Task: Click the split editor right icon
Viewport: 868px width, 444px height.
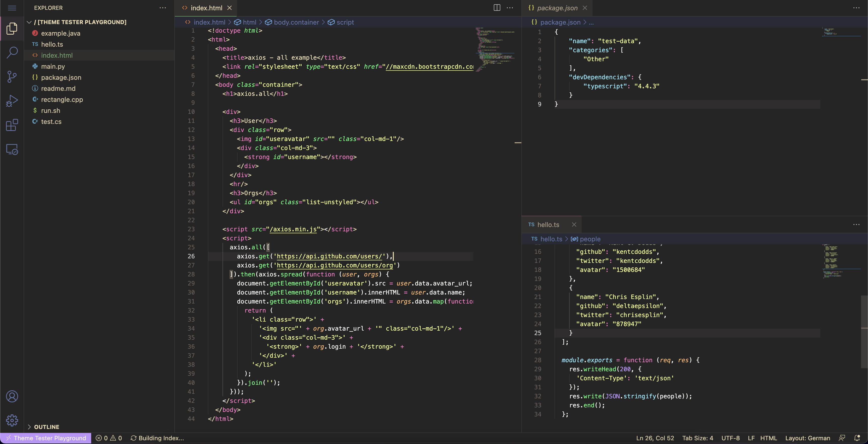Action: click(x=497, y=8)
